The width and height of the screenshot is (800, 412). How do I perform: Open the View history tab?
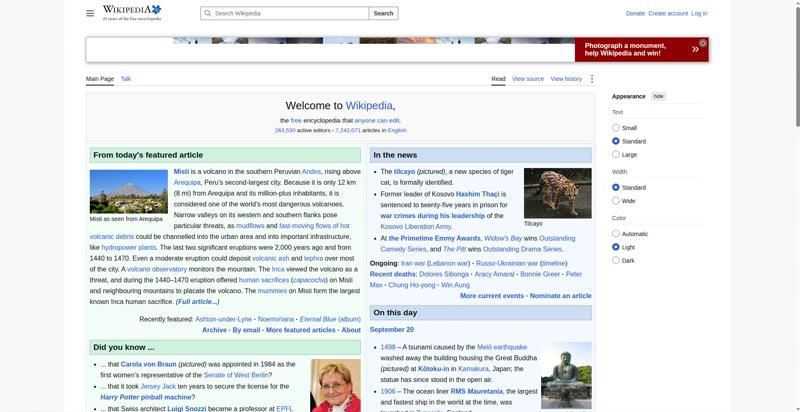pos(566,79)
